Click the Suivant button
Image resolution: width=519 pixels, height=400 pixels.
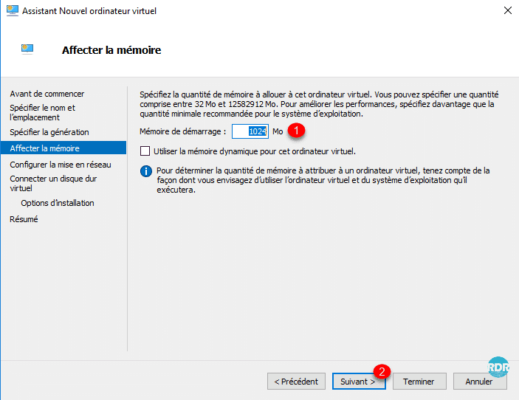(359, 381)
